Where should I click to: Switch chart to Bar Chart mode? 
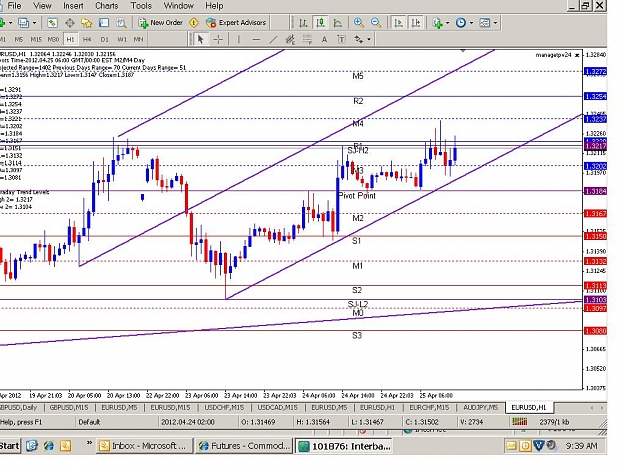pos(303,23)
